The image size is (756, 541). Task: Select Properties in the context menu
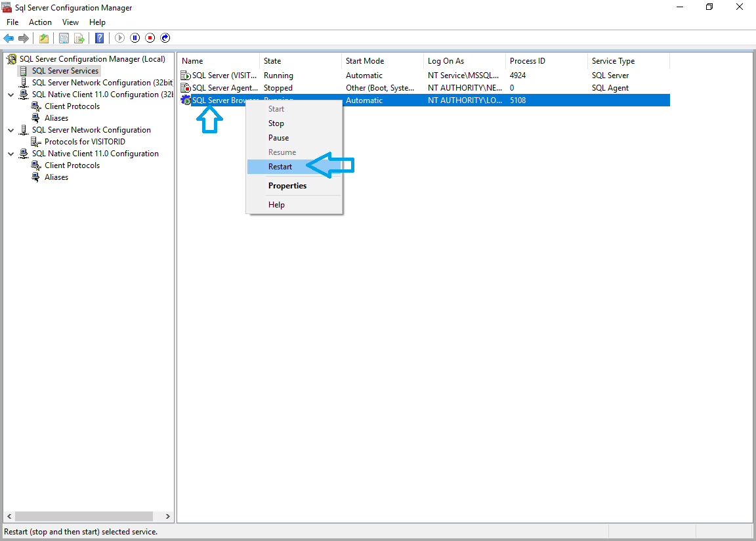287,186
